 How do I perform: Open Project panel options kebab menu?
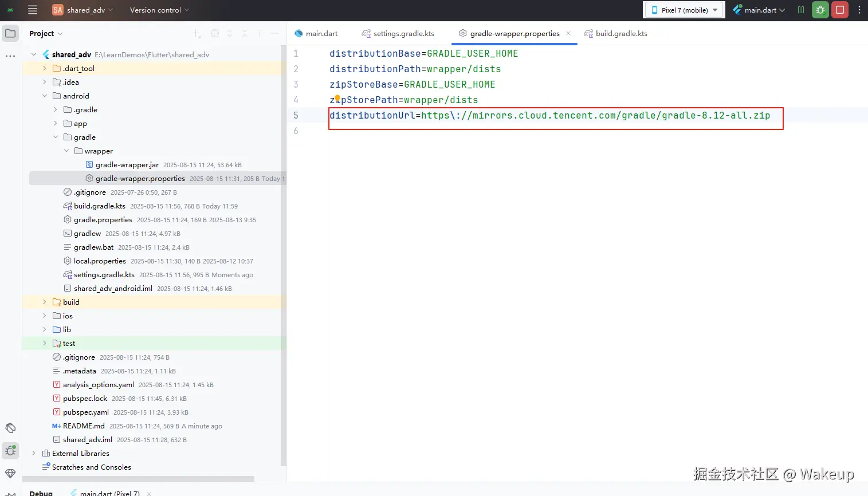[x=260, y=34]
